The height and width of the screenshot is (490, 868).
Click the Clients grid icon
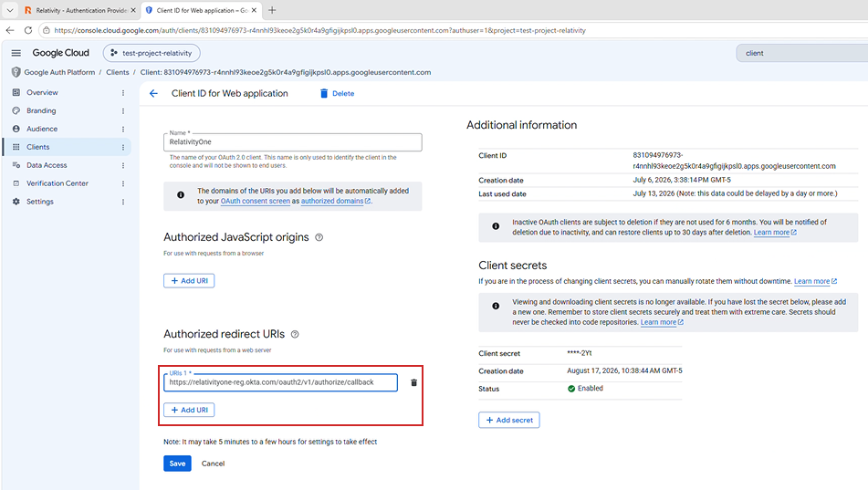(x=16, y=147)
